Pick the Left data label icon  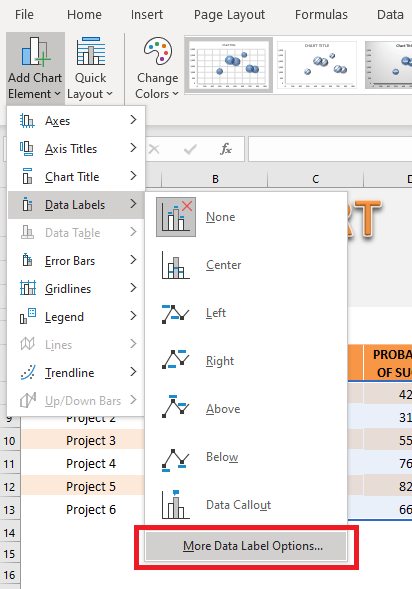[176, 313]
